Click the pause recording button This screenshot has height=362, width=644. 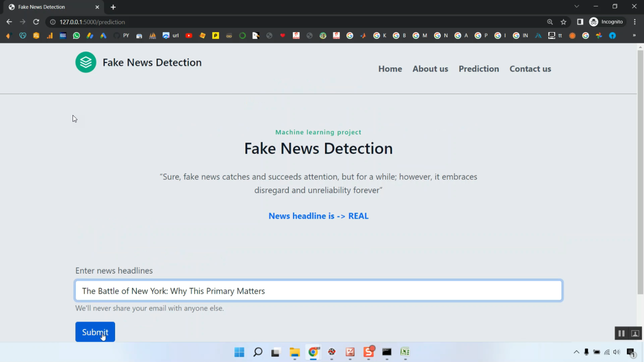pos(621,333)
